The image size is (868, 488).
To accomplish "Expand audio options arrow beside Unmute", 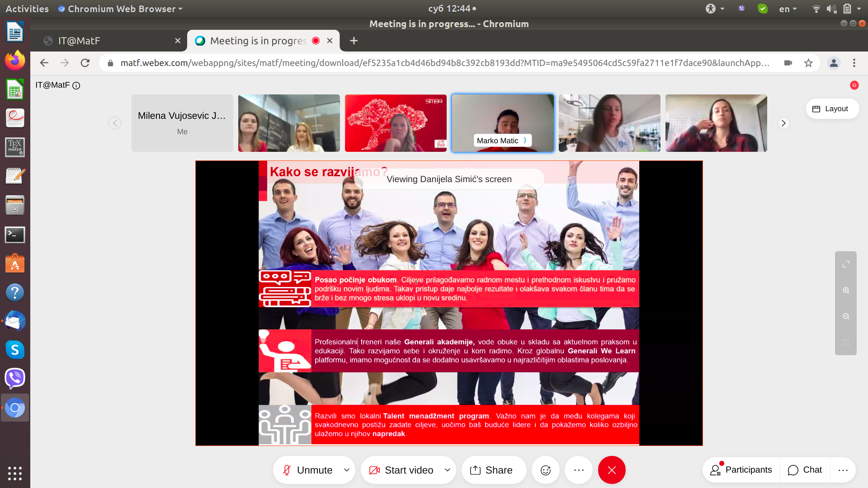I will (347, 470).
